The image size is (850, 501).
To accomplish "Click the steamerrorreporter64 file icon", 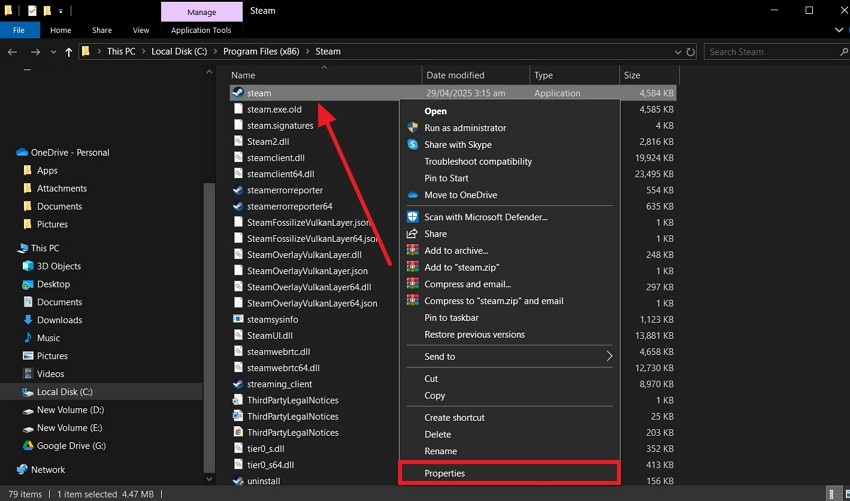I will point(237,206).
